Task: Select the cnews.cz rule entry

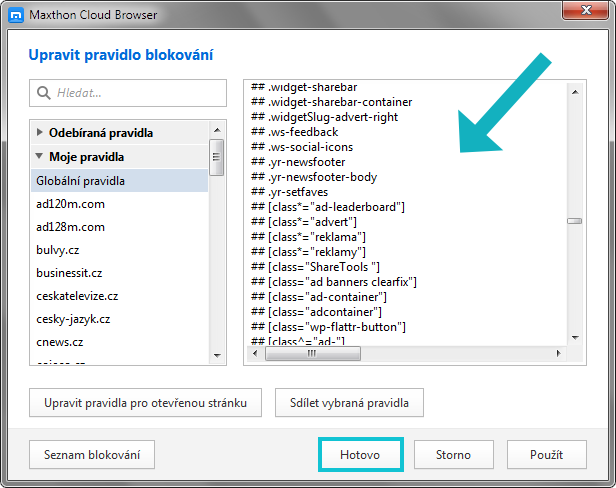Action: click(59, 342)
